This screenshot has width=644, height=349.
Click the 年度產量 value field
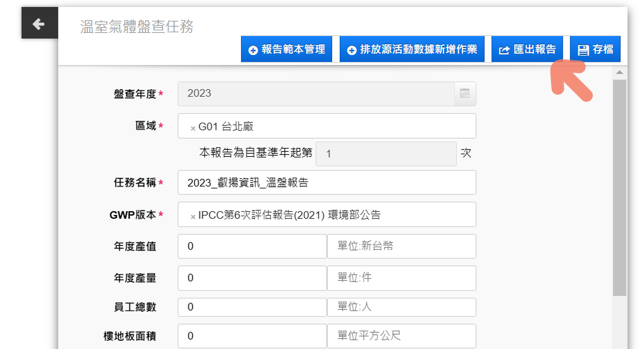tap(252, 278)
